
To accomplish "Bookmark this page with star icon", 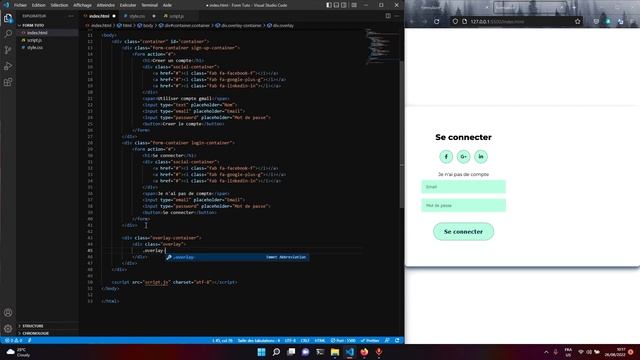I will tap(578, 21).
